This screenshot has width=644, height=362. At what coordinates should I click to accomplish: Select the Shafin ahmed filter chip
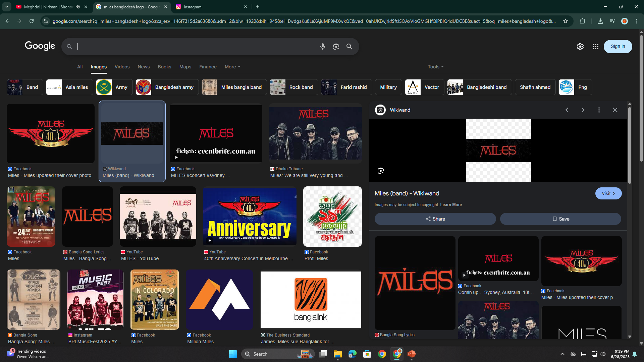[535, 87]
